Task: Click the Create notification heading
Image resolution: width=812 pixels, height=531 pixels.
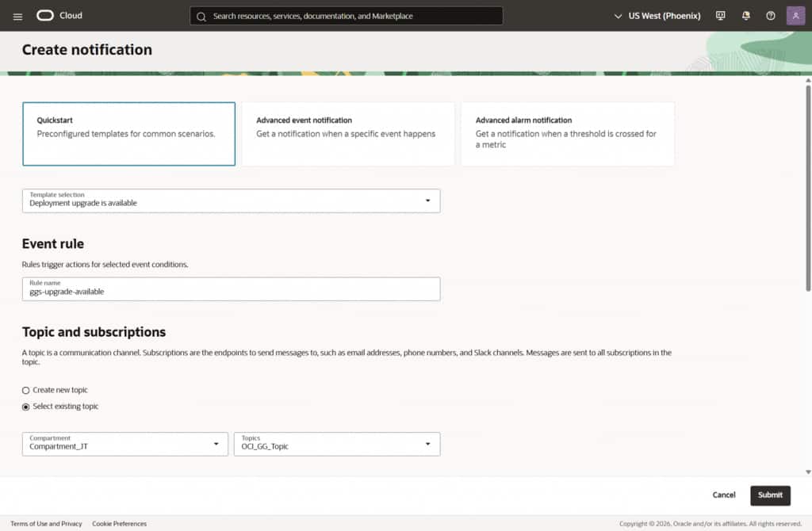Action: tap(87, 50)
